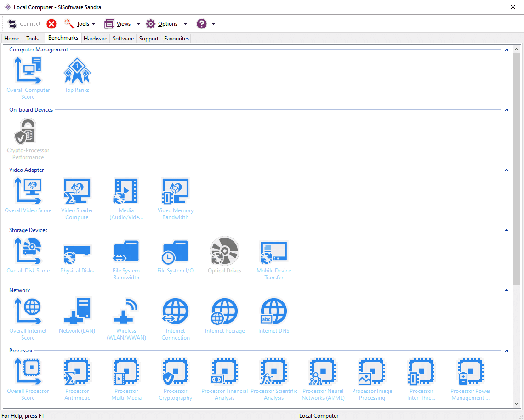524x420 pixels.
Task: Click the scrollbar down arrow
Action: pos(516,404)
